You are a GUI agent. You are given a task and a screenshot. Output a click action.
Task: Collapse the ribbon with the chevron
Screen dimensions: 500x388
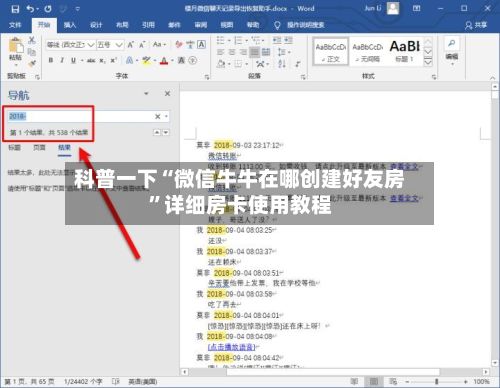(492, 77)
